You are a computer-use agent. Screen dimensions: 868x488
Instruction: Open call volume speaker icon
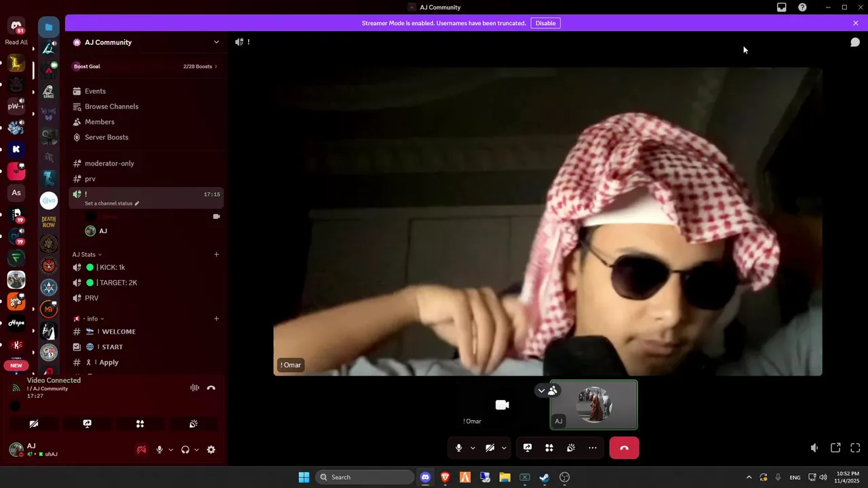click(815, 448)
